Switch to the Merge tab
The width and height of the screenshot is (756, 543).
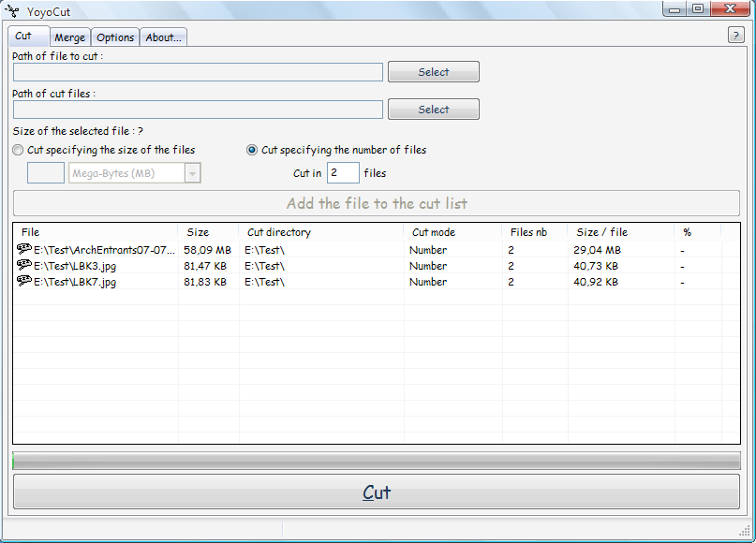tap(70, 37)
